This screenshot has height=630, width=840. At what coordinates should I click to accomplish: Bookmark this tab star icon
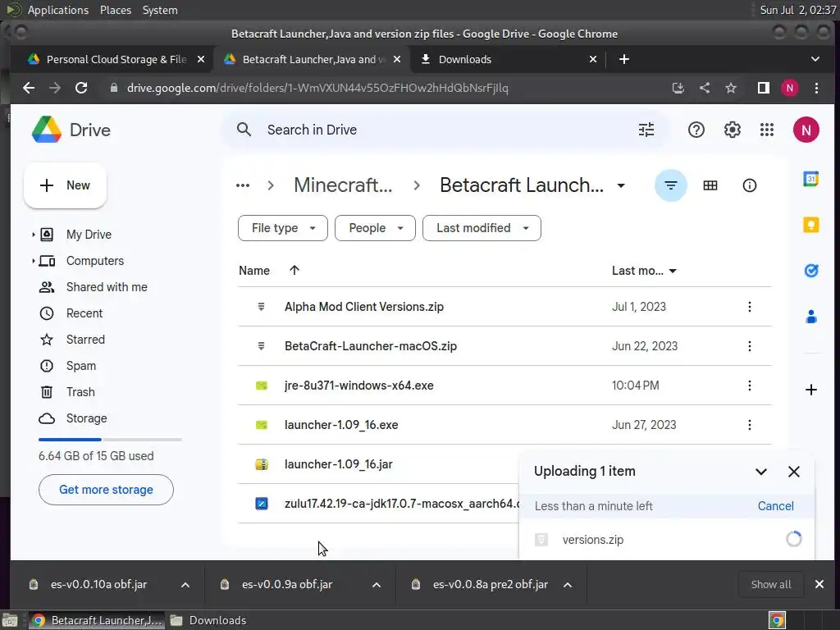(731, 88)
